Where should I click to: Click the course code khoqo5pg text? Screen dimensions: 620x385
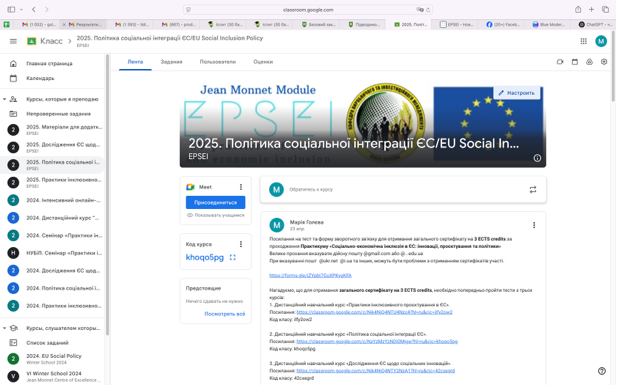(205, 257)
